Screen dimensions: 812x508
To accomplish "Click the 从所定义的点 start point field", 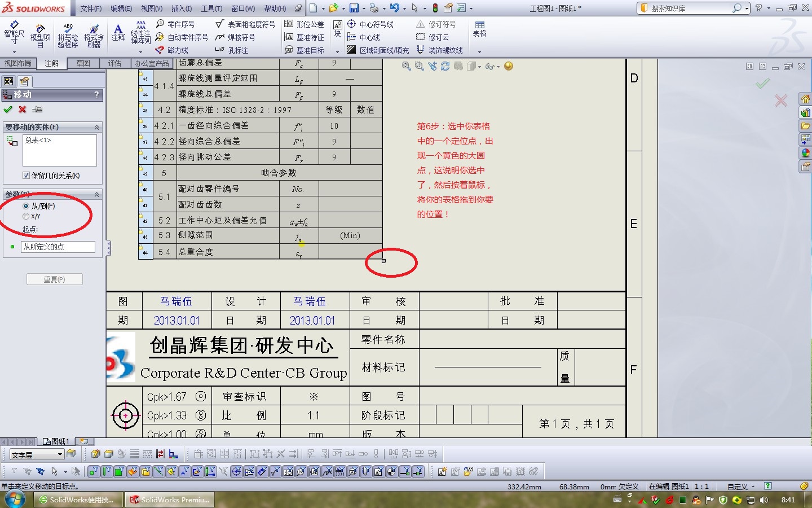I will pos(58,247).
